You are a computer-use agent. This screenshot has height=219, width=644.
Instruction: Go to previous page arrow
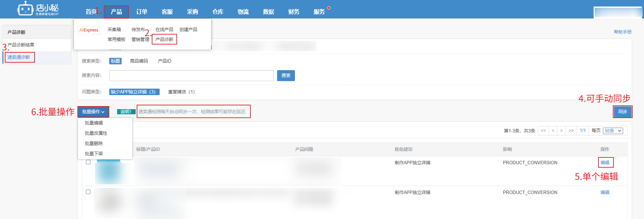click(x=553, y=131)
